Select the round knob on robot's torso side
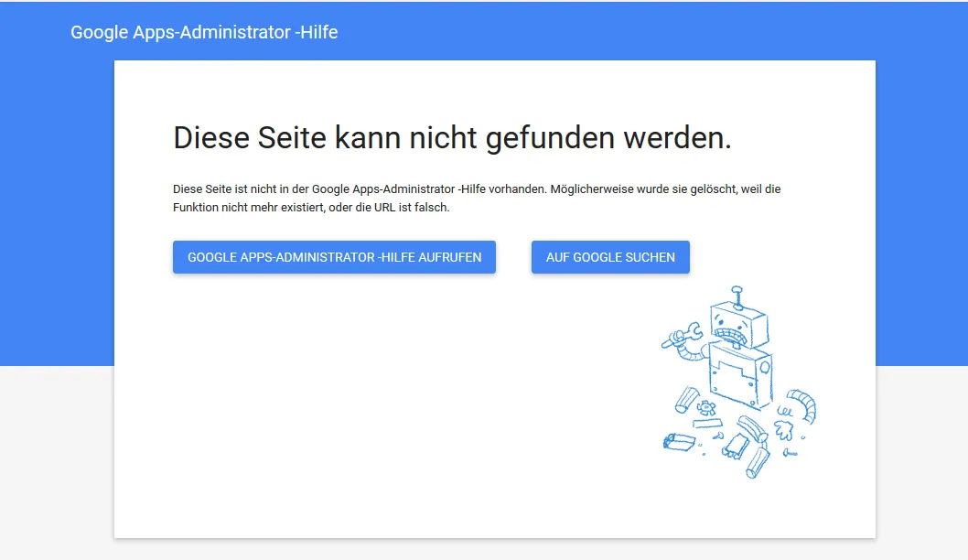968x560 pixels. (764, 368)
